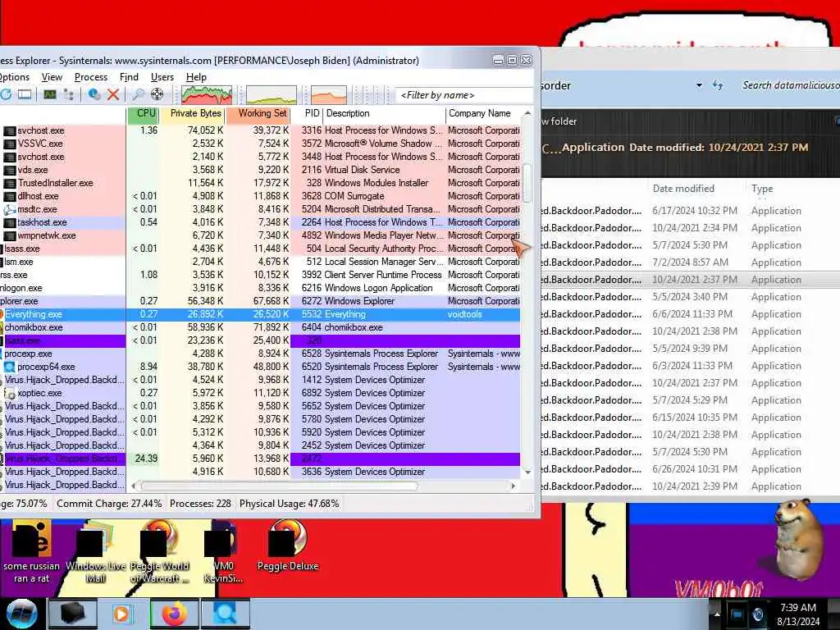
Task: Select the file dated 7/2/2024 8:57 AM
Action: pyautogui.click(x=690, y=262)
